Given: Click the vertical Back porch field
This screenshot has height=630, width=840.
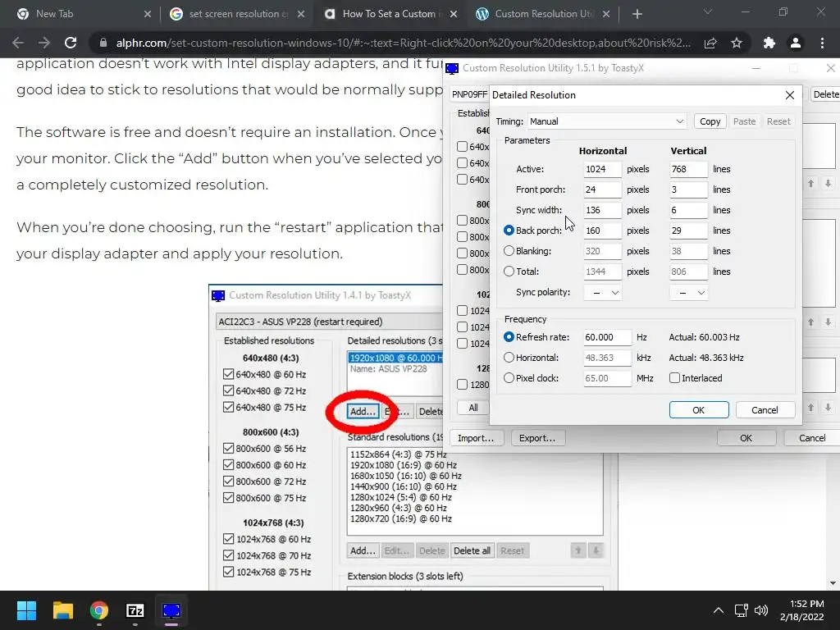Looking at the screenshot, I should [688, 231].
